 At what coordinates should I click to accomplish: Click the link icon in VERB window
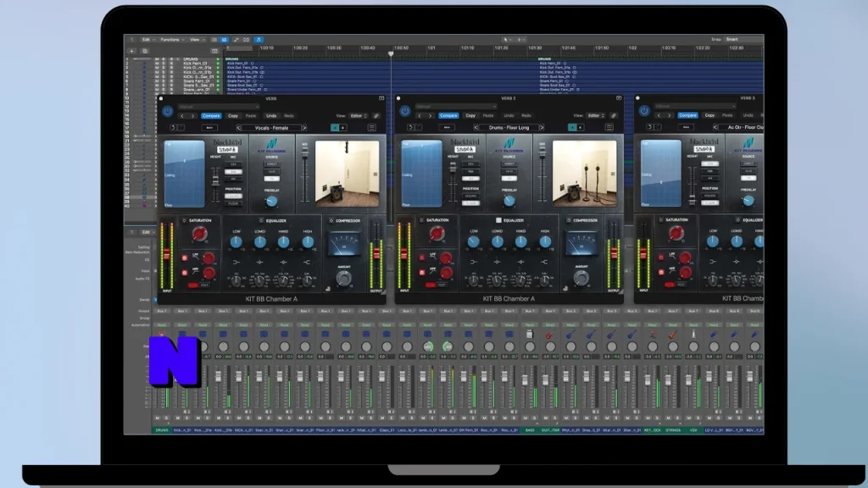click(376, 115)
